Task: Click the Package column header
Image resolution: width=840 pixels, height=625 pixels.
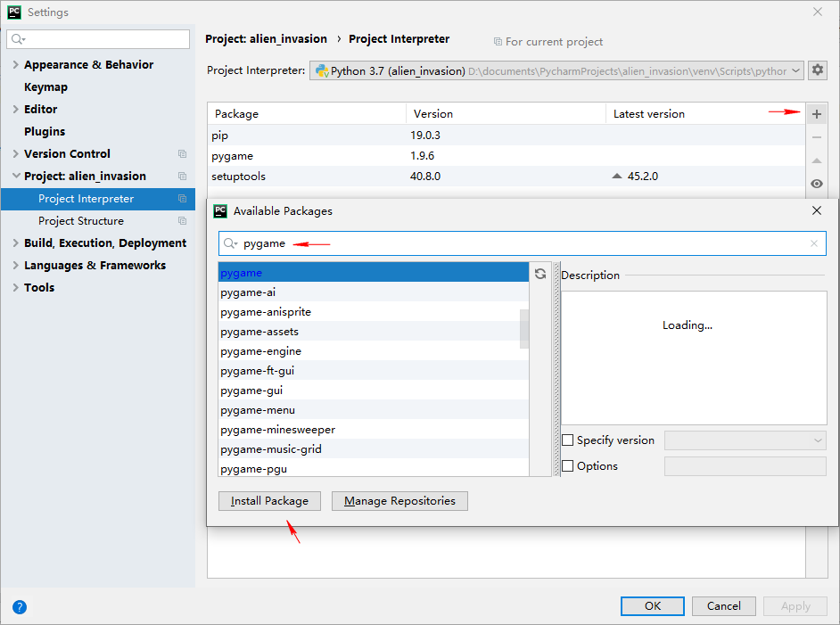Action: pos(307,113)
